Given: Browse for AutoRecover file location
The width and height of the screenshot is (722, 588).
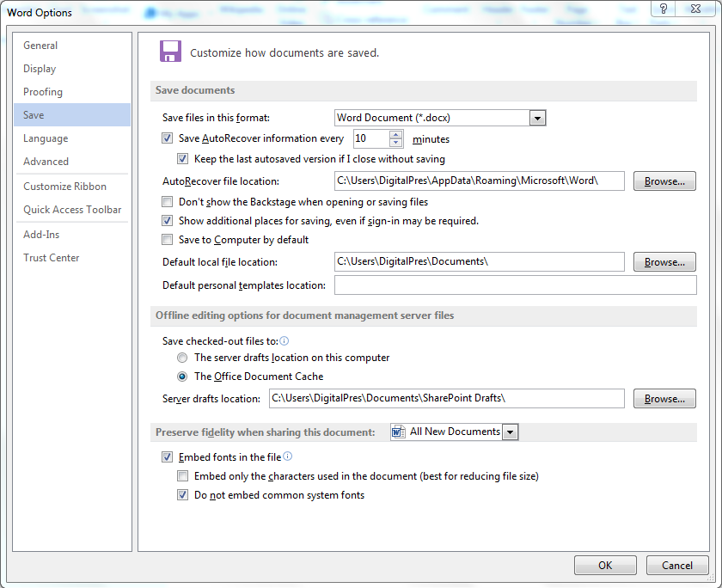Looking at the screenshot, I should [664, 181].
